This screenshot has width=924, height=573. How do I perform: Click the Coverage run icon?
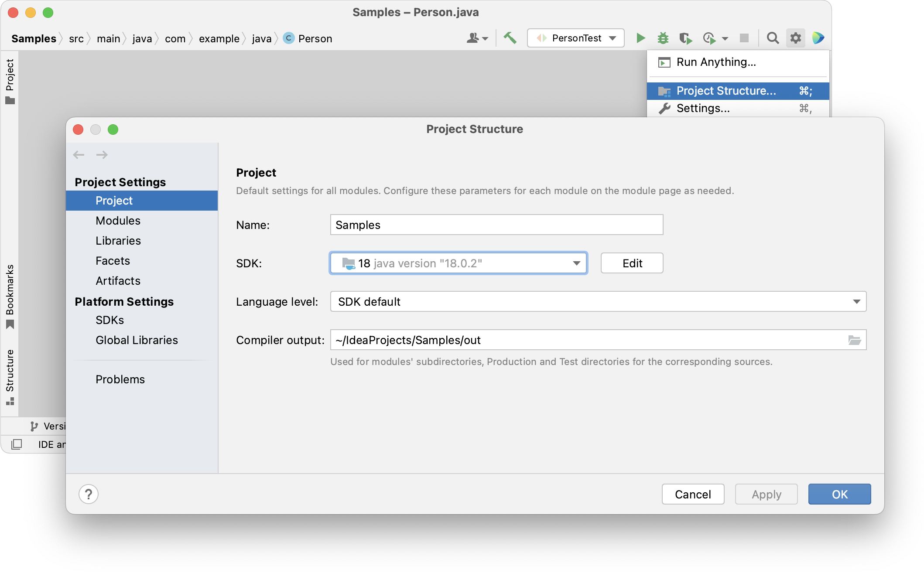coord(685,38)
